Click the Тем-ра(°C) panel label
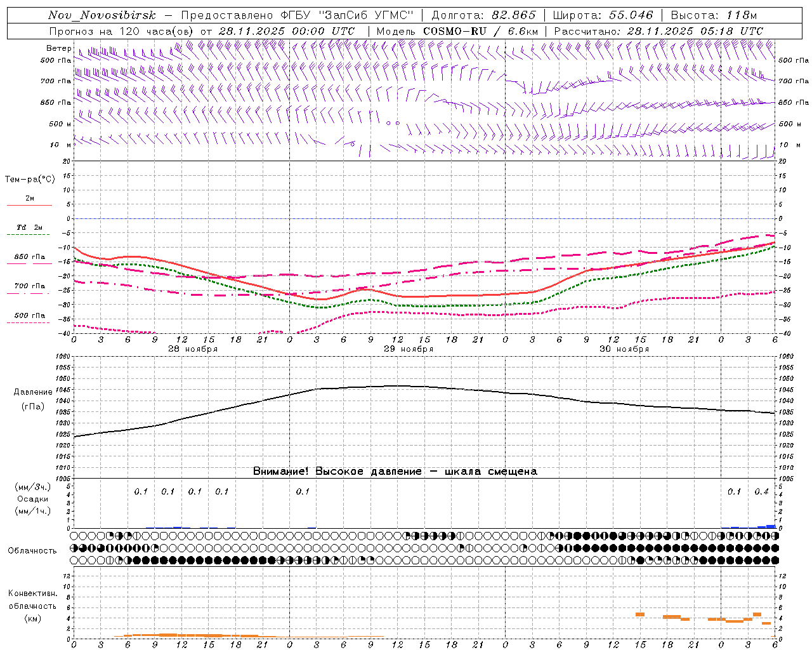This screenshot has width=812, height=650. pos(30,180)
